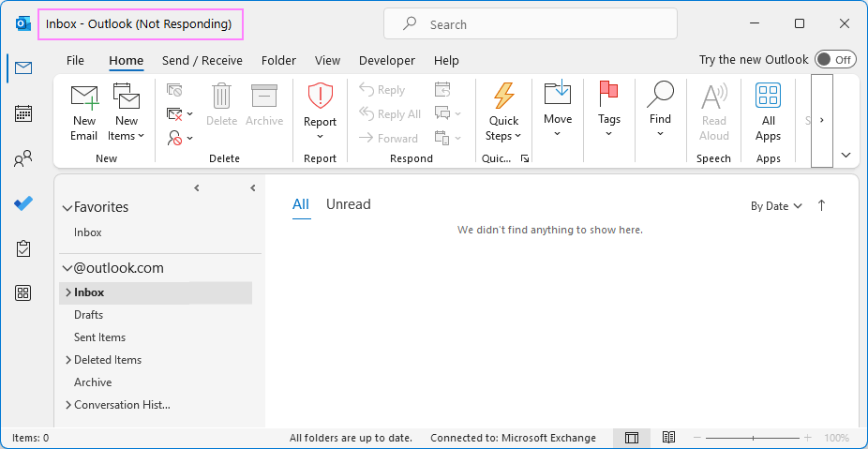
Task: Click the zoom in plus button
Action: [x=808, y=438]
